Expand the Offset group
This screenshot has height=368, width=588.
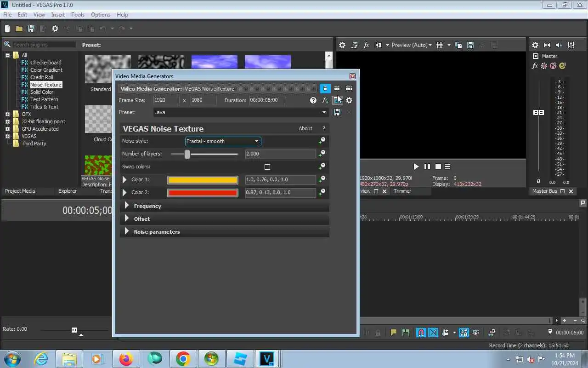coord(127,218)
